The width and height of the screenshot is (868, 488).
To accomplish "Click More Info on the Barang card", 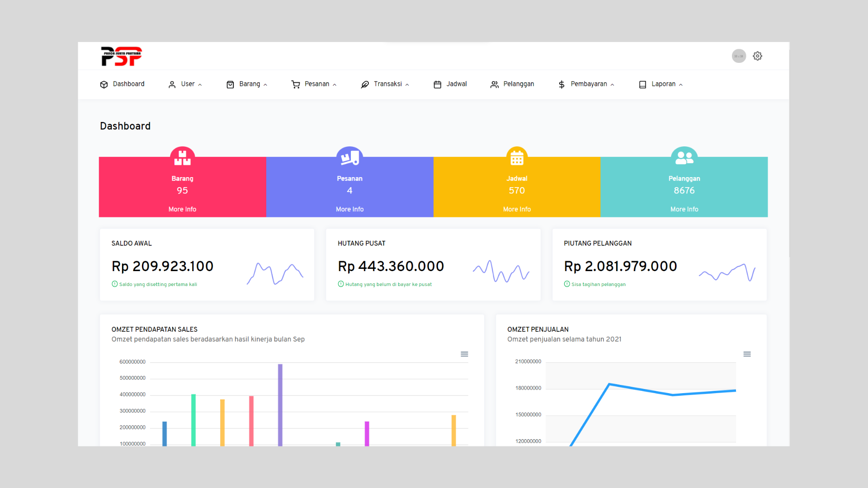I will coord(182,209).
